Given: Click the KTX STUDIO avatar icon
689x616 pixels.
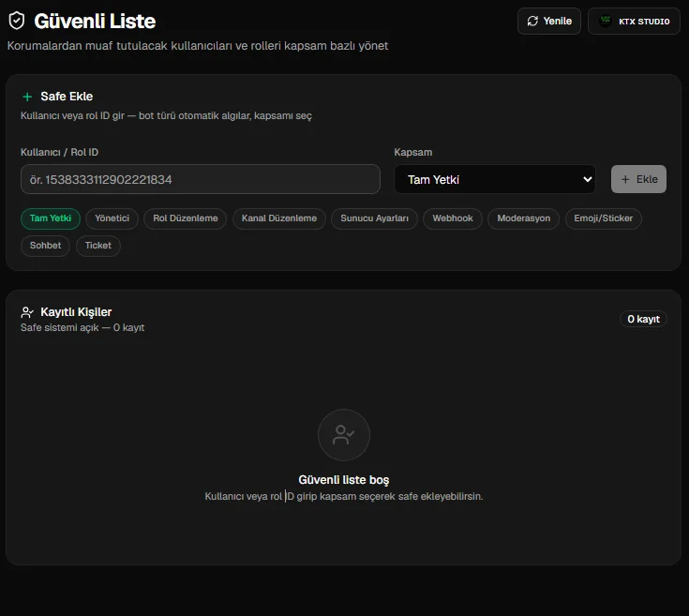Looking at the screenshot, I should 606,21.
